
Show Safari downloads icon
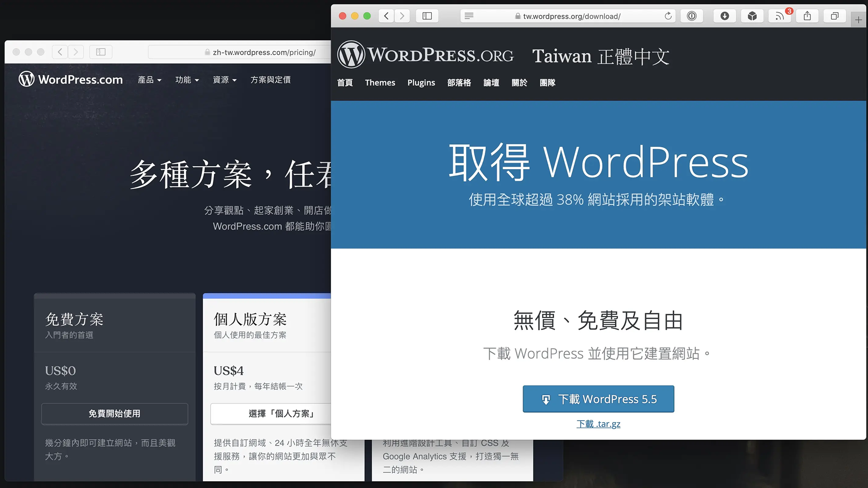coord(725,16)
